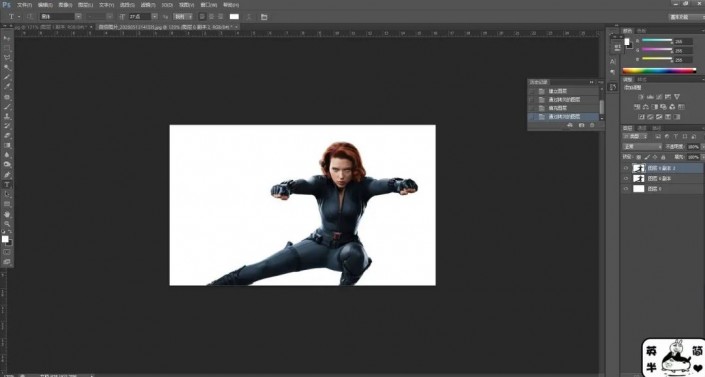Select the Rectangular Marquee tool
Image resolution: width=705 pixels, height=377 pixels.
[7, 48]
